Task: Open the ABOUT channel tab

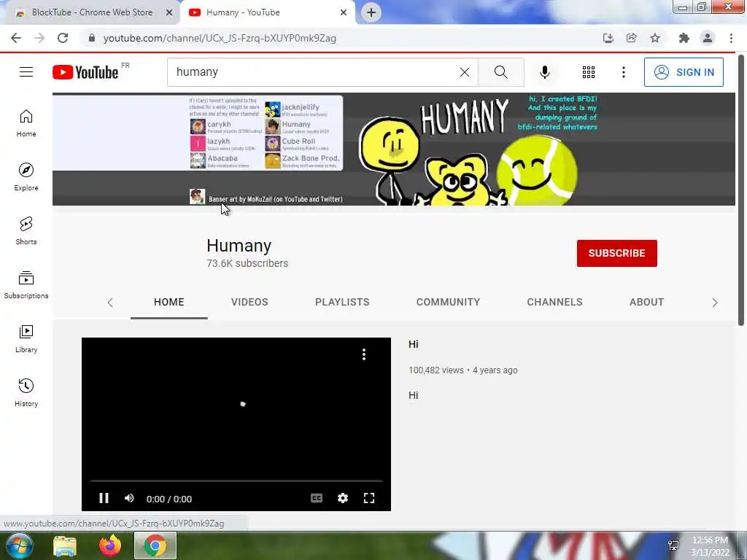Action: click(646, 302)
